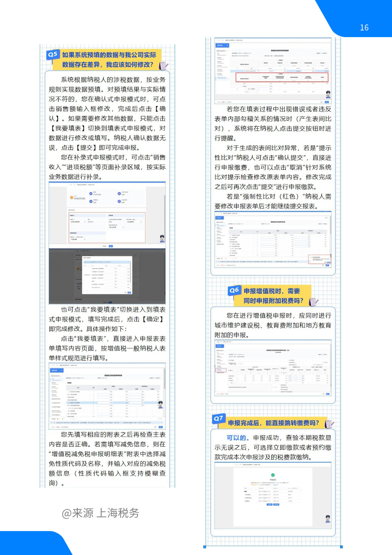Click the notepad icon beside Q6 heading
392x555 pixels.
click(314, 302)
